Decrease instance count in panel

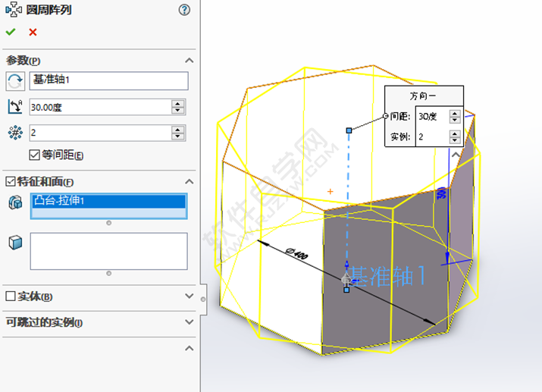coord(177,136)
